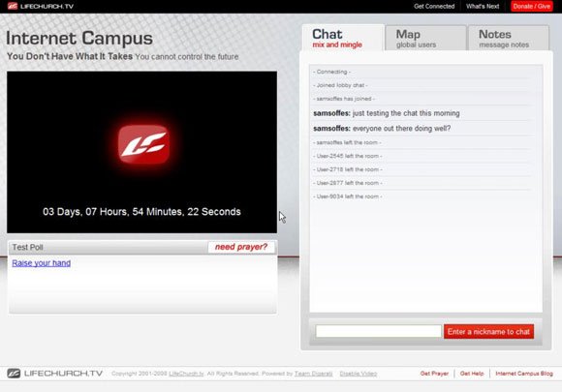Open the What's Next menu
Screen dimensions: 562x392
click(483, 6)
